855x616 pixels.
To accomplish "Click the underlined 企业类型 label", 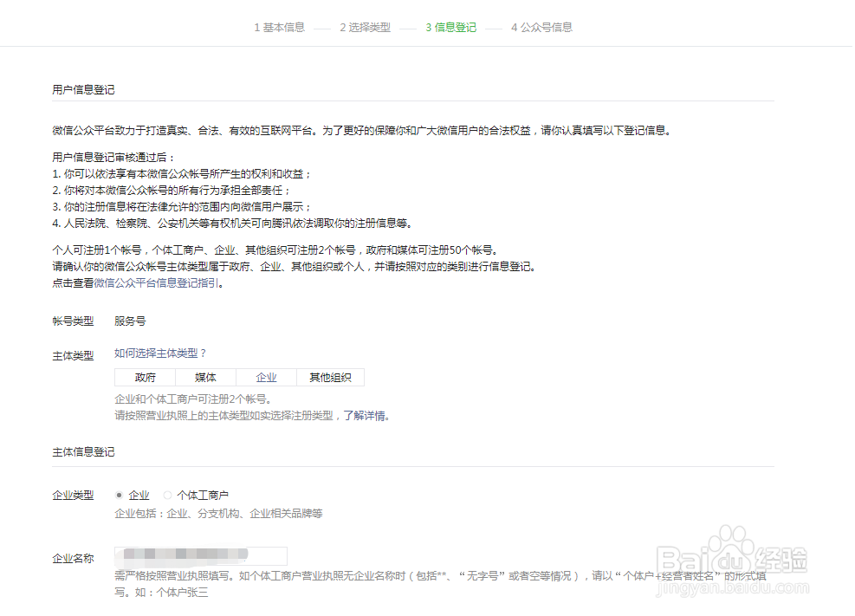I will click(73, 495).
